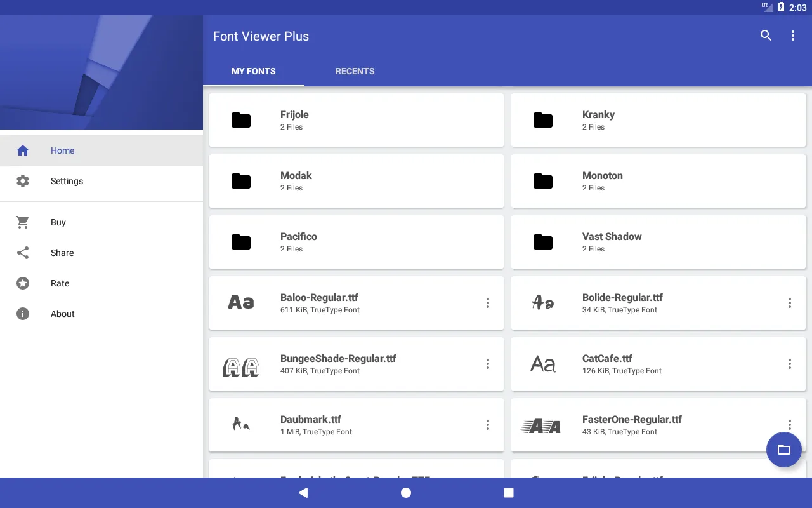Viewport: 812px width, 508px height.
Task: Click the Rate star icon
Action: coord(23,283)
